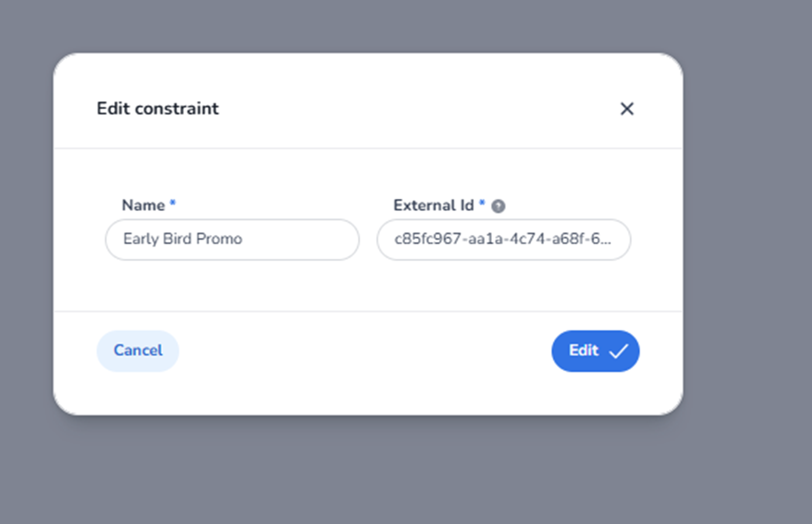Click on the "Early Bird Promo" text
Viewport: 812px width, 524px height.
[183, 239]
